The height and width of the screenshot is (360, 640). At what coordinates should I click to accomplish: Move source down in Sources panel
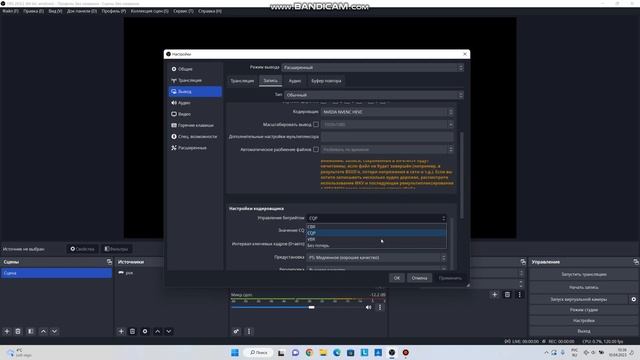click(169, 331)
